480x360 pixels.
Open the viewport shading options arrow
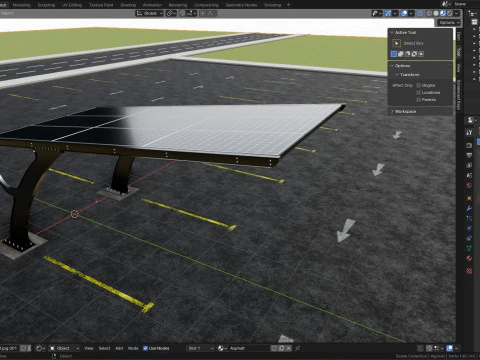(457, 13)
